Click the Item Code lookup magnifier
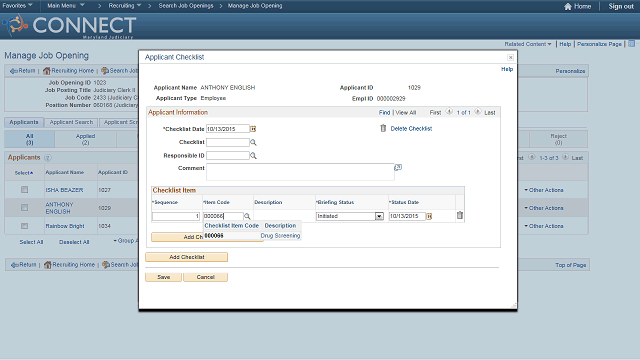Viewport: 640px width, 360px height. pyautogui.click(x=247, y=216)
